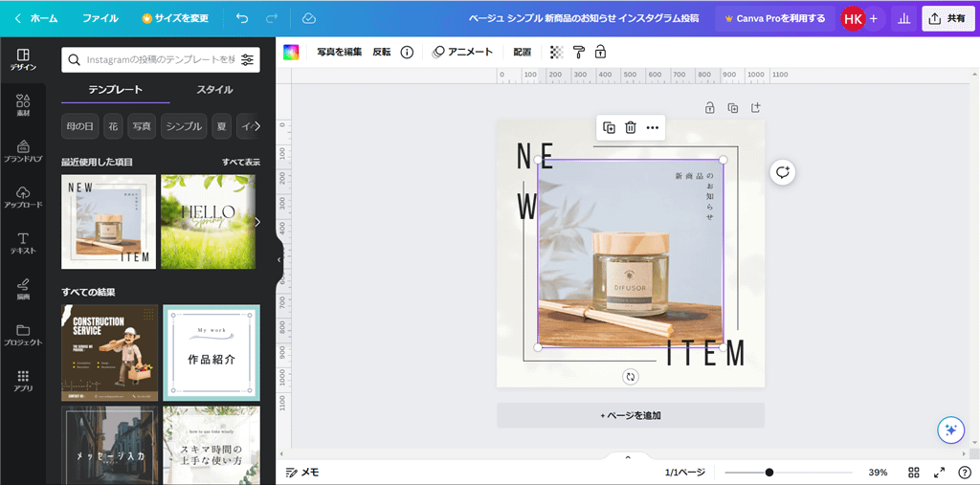This screenshot has width=980, height=485.
Task: Open template search filter options
Action: point(248,60)
